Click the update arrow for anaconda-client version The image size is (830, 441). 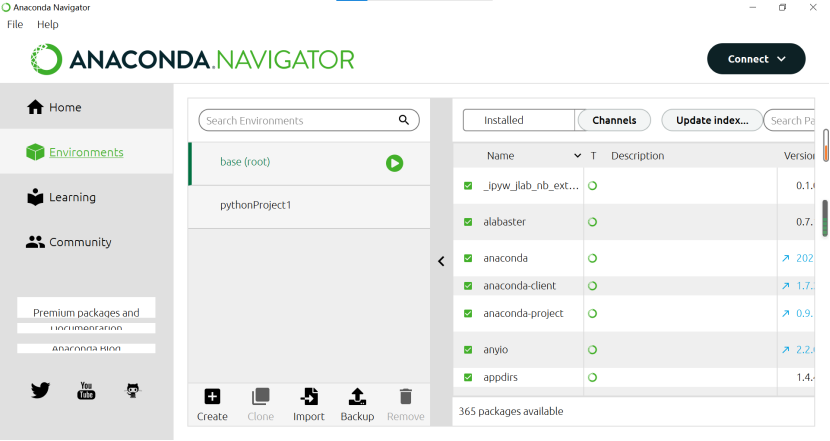pyautogui.click(x=786, y=286)
